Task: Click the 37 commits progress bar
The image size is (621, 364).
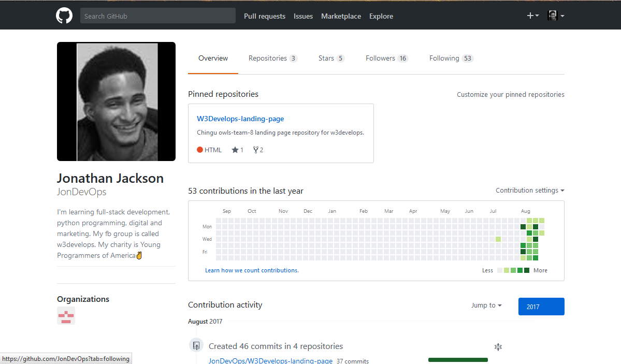Action: [x=458, y=360]
